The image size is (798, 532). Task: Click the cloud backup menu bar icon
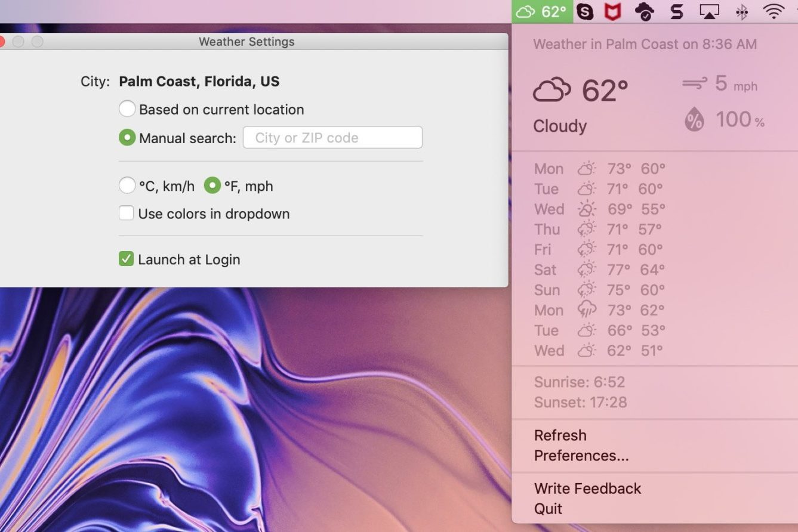(645, 10)
